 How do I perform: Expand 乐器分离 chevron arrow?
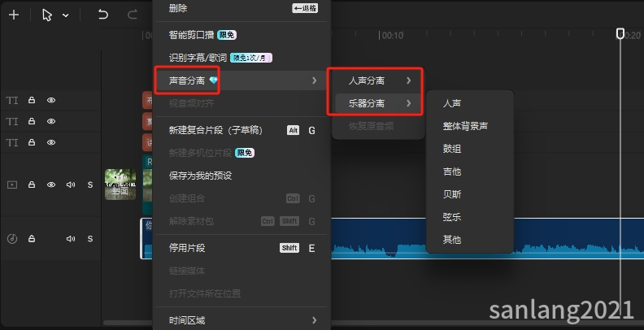tap(409, 103)
